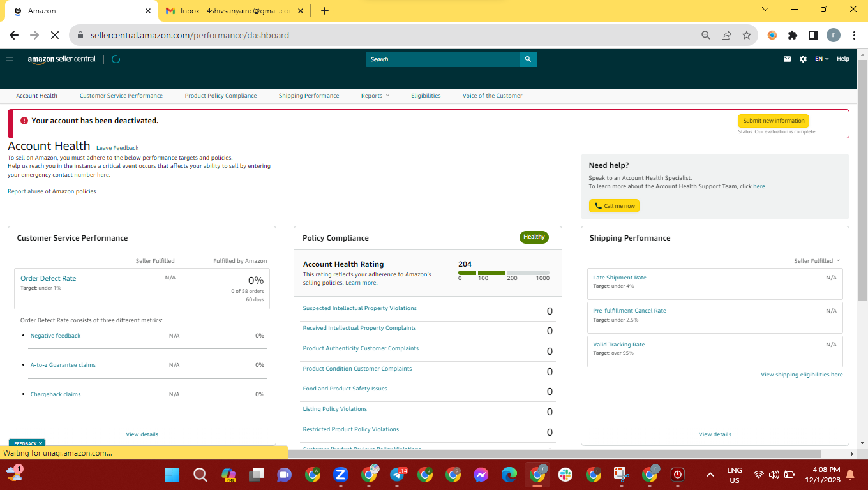Click View shipping eligibilities here
The width and height of the screenshot is (868, 490).
[802, 375]
